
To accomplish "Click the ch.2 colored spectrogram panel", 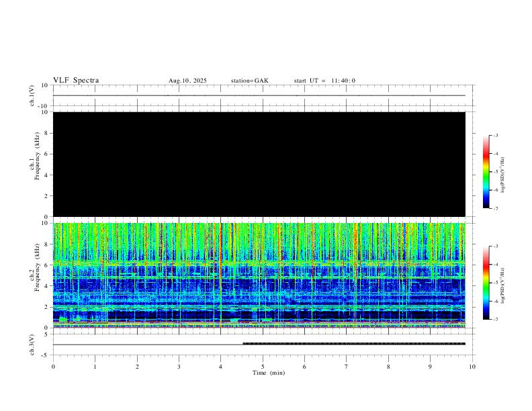I will click(259, 275).
